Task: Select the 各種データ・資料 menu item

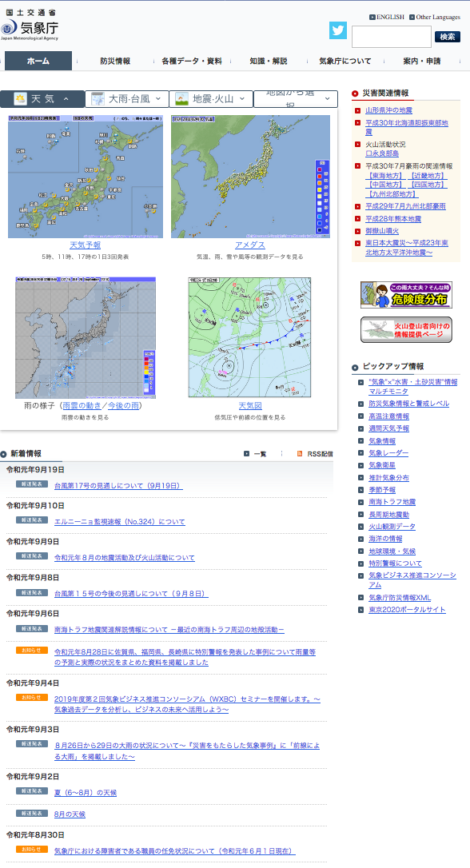Action: [x=192, y=61]
